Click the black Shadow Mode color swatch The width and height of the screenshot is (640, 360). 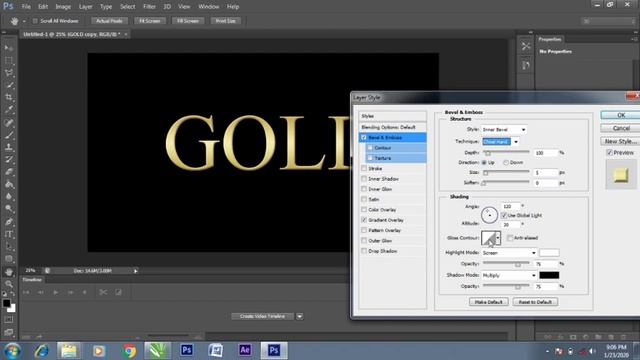[549, 276]
